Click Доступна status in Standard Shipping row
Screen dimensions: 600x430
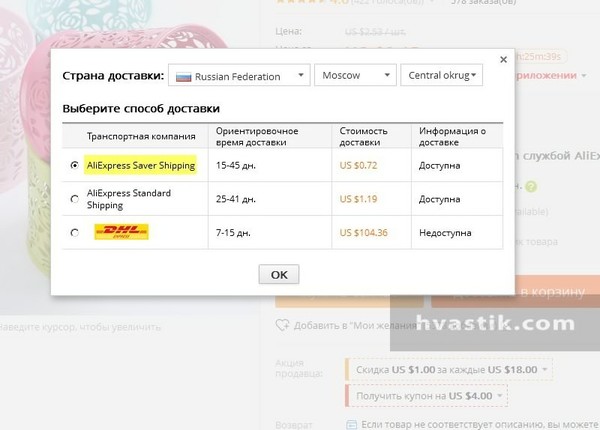click(x=439, y=199)
